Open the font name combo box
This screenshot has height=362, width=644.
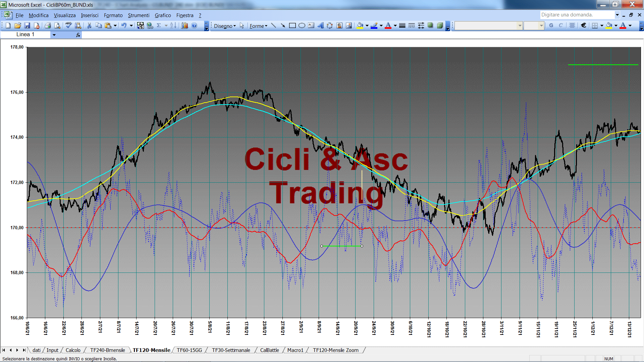point(489,25)
